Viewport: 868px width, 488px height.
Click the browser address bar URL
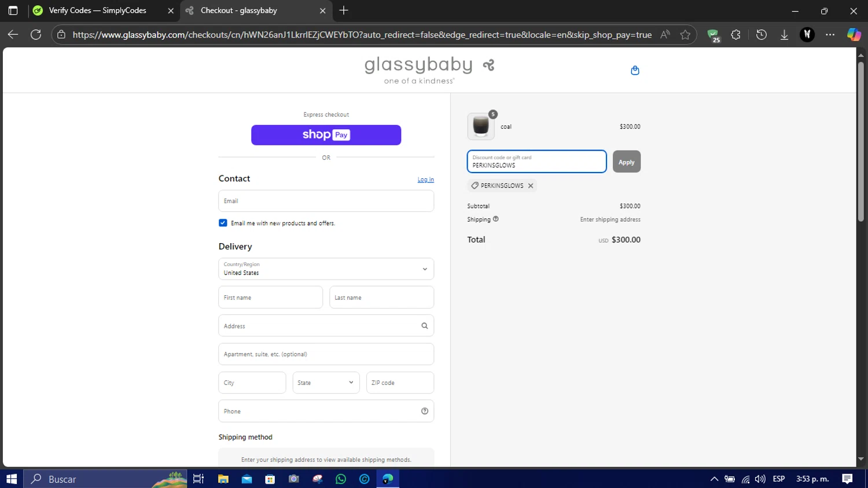(x=362, y=35)
